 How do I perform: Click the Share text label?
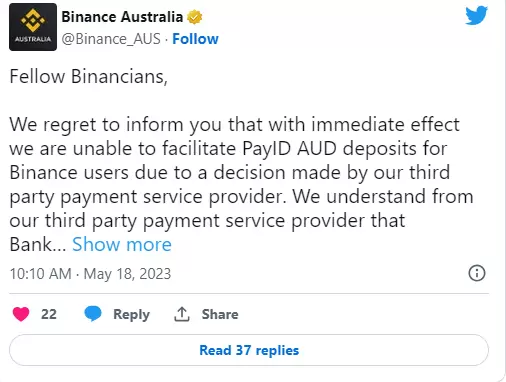(x=220, y=314)
